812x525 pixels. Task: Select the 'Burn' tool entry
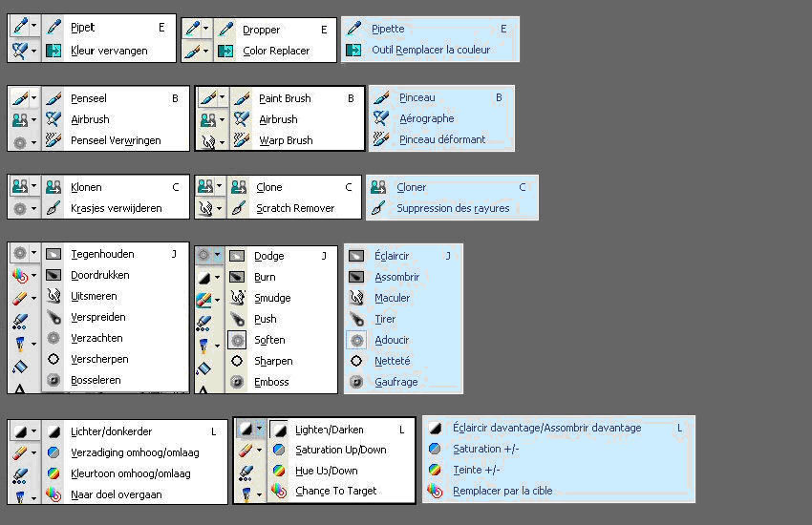coord(282,277)
